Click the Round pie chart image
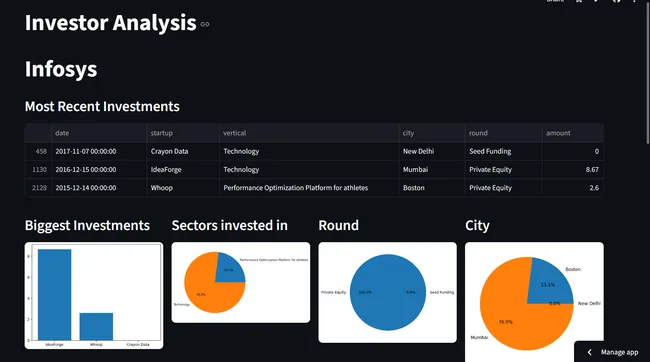The height and width of the screenshot is (362, 650). click(388, 292)
